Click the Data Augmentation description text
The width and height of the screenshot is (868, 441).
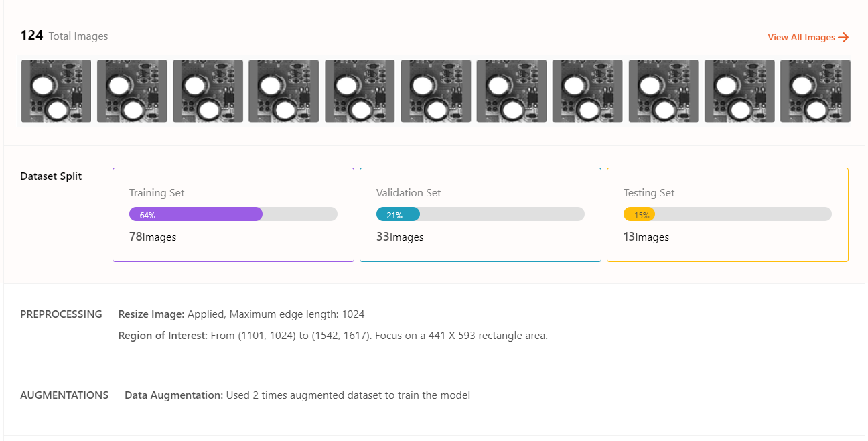click(x=297, y=395)
